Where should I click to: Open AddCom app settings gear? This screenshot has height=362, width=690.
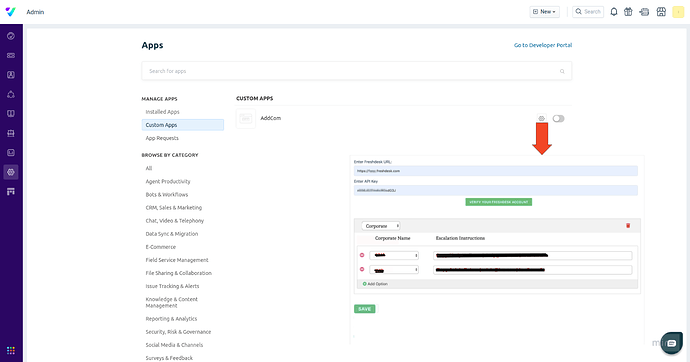[541, 118]
